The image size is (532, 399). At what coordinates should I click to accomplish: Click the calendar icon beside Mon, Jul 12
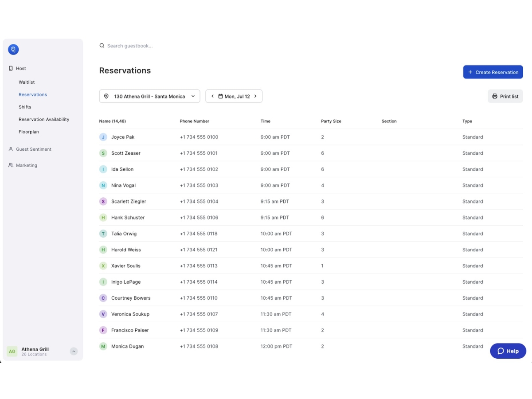[x=220, y=96]
